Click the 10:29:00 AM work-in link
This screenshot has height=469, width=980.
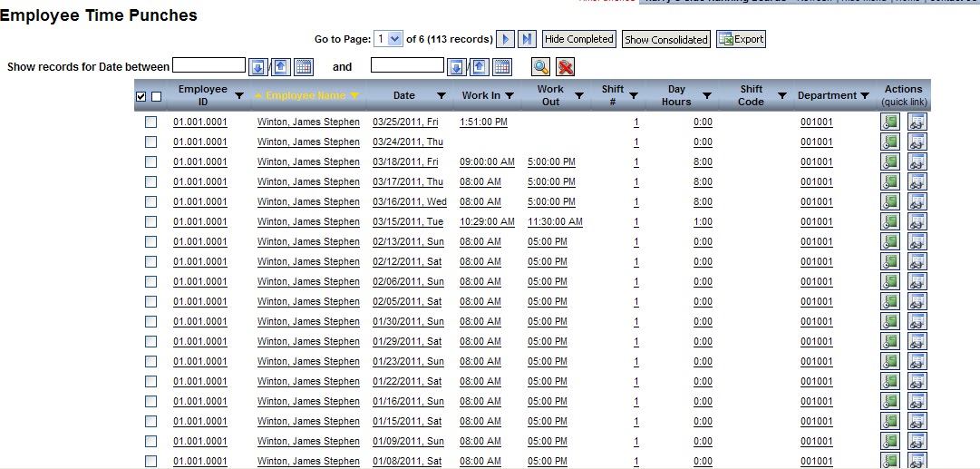(x=488, y=221)
